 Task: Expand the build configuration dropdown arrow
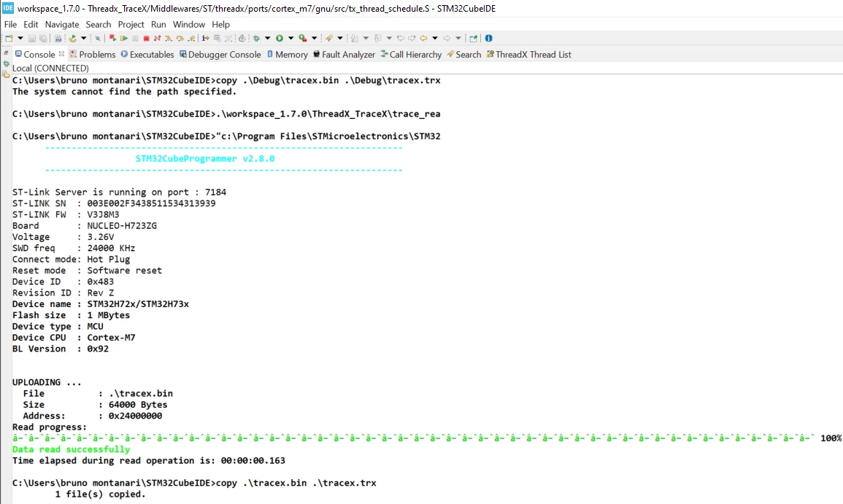coord(83,38)
